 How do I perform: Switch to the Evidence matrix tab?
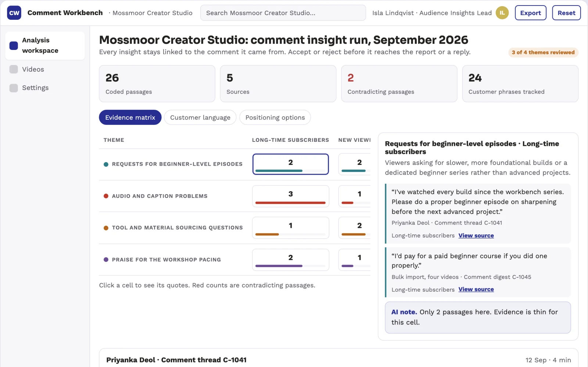point(130,118)
